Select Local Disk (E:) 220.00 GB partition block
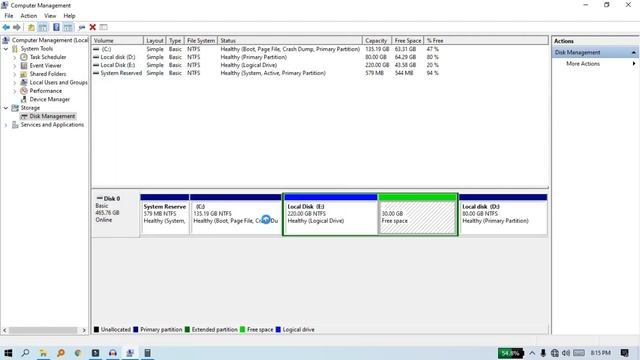 tap(331, 214)
